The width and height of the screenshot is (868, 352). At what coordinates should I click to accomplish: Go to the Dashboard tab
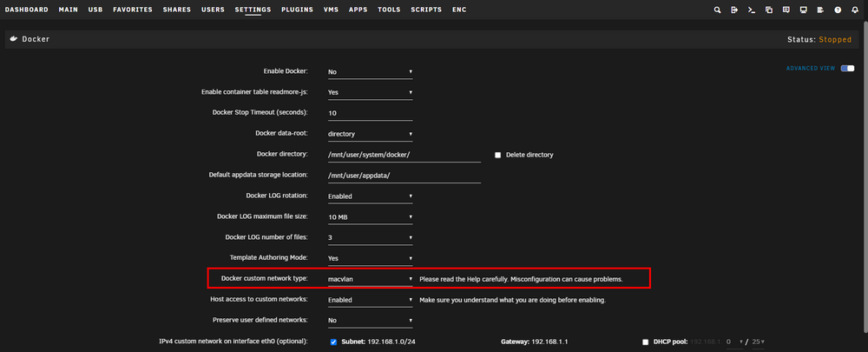[x=27, y=10]
